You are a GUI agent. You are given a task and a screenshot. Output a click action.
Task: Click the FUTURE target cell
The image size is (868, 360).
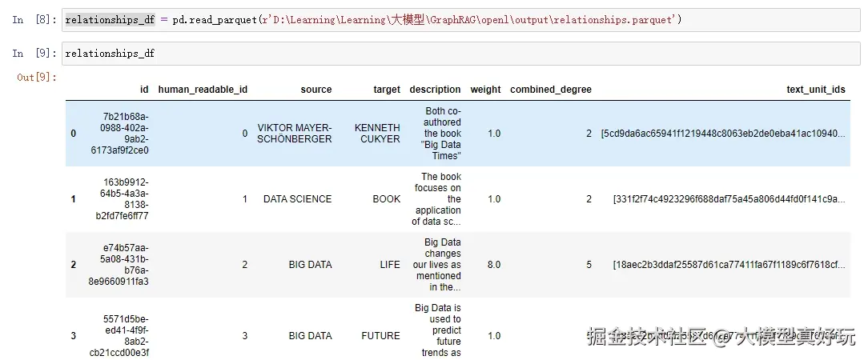click(x=381, y=336)
